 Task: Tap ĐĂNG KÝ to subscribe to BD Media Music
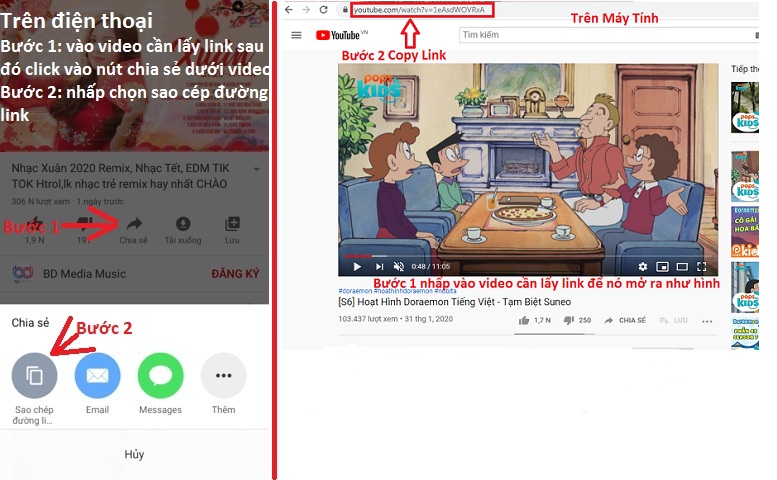coord(235,273)
